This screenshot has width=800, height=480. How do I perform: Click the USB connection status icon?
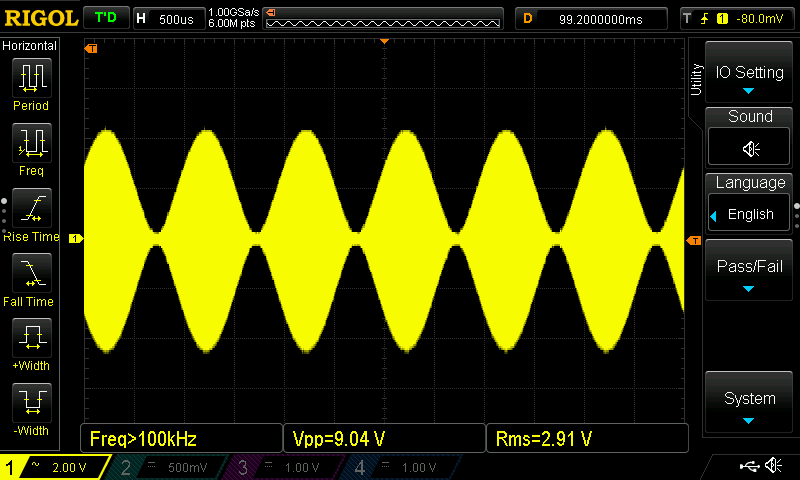pos(749,466)
